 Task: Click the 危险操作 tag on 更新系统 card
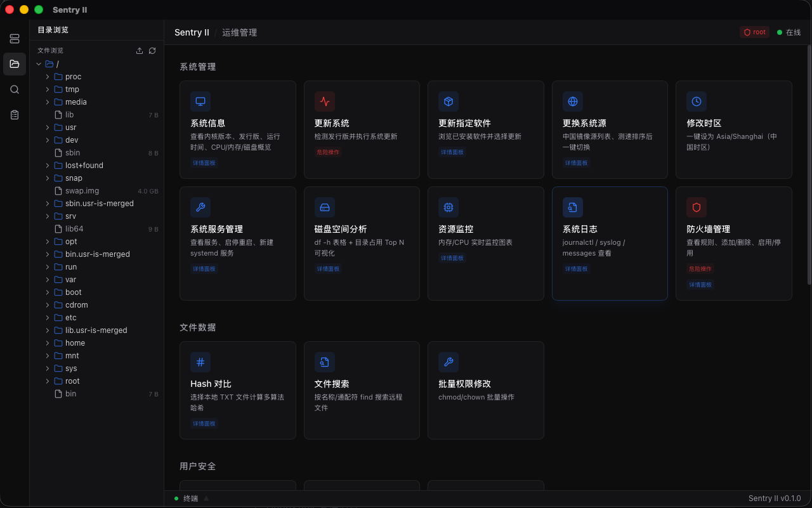coord(328,152)
